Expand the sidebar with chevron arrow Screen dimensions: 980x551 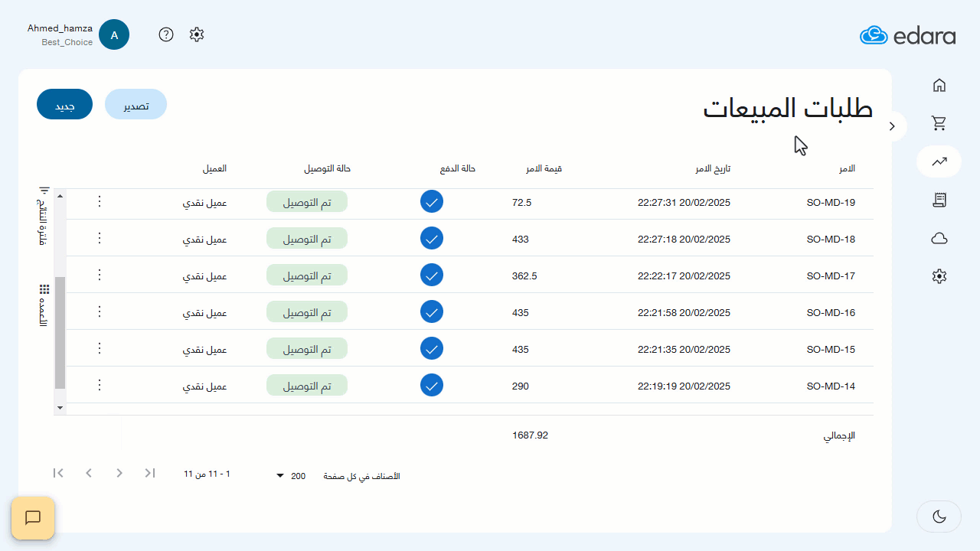click(892, 126)
